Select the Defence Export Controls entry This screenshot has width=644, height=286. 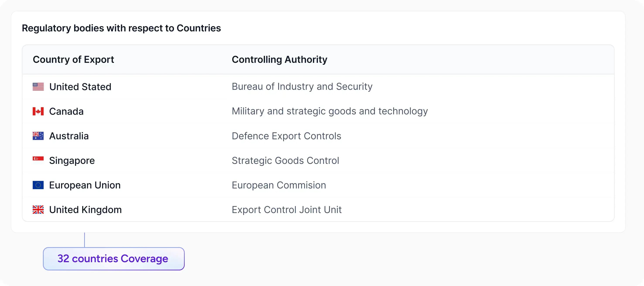pyautogui.click(x=286, y=136)
